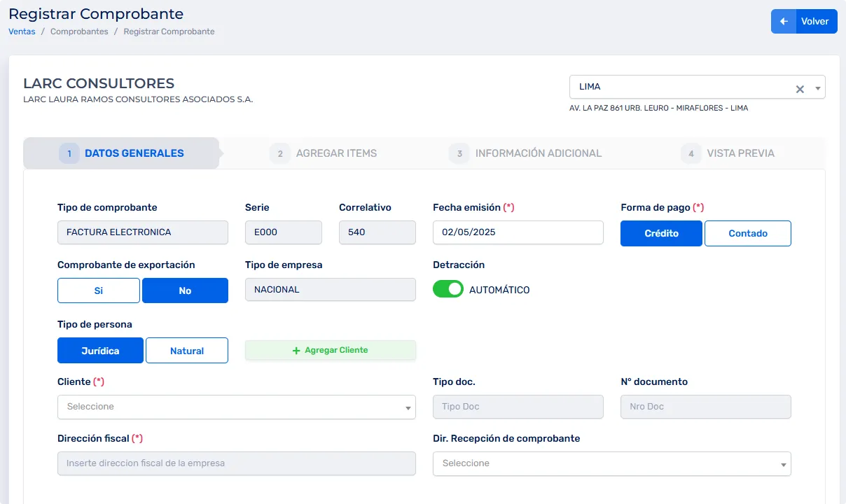The height and width of the screenshot is (504, 846).
Task: Clear the LIMA selection with the X icon
Action: pyautogui.click(x=800, y=89)
